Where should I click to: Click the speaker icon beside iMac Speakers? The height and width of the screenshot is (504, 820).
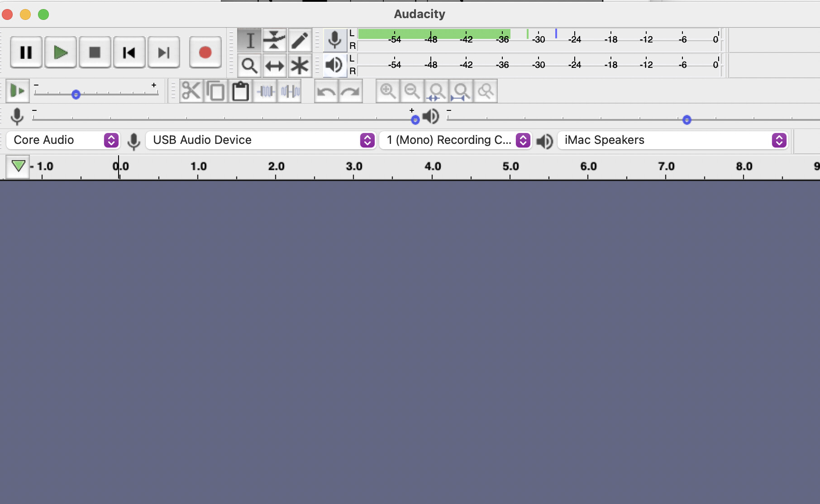[545, 141]
